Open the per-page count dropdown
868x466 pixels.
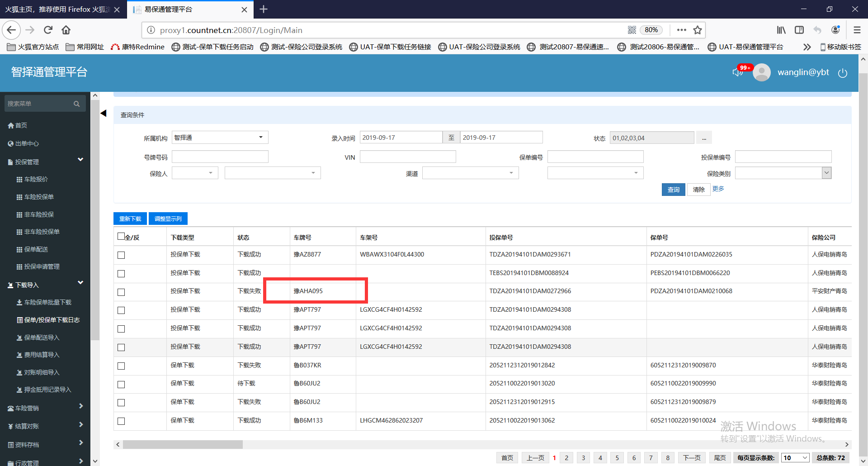(795, 458)
